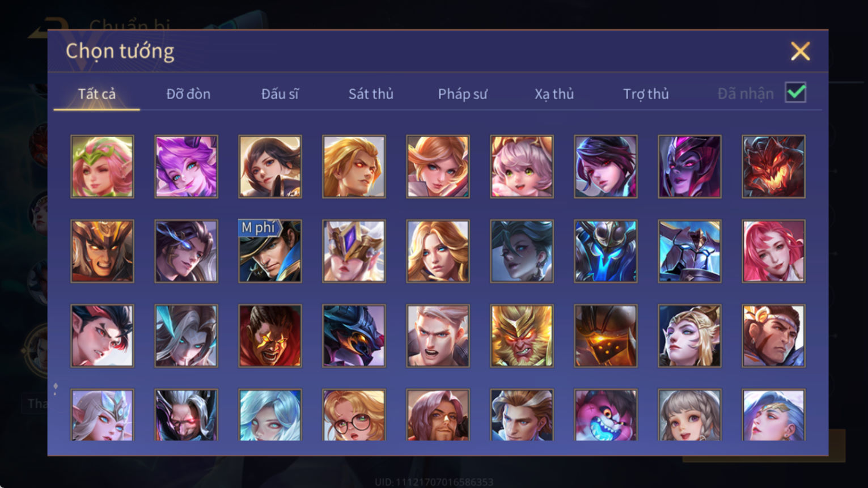The height and width of the screenshot is (488, 868).
Task: Choose the purple-haired horned girl hero
Action: click(186, 167)
